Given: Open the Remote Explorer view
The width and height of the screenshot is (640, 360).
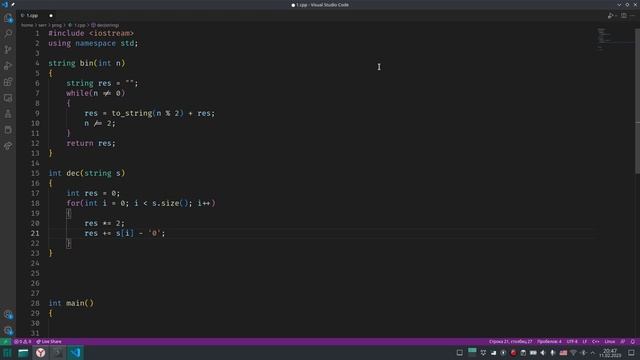Looking at the screenshot, I should [8, 98].
